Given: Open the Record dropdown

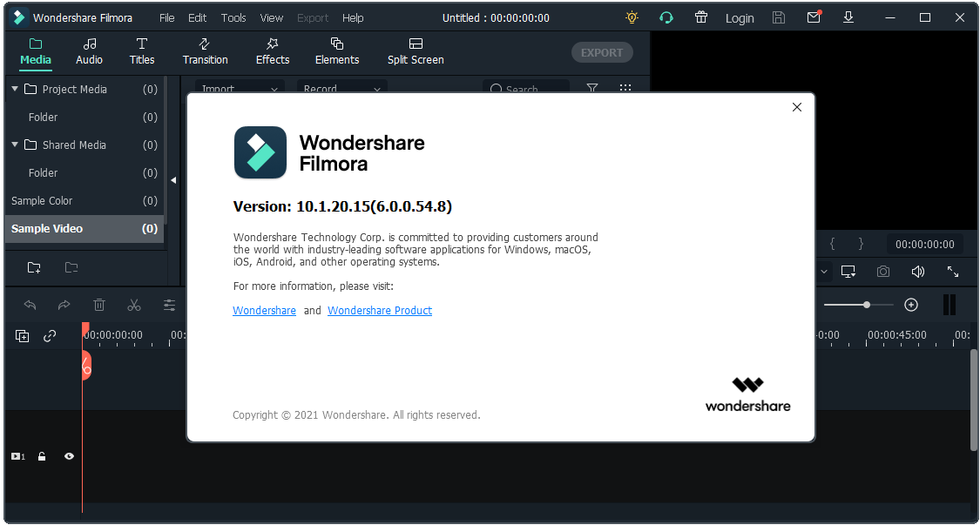Looking at the screenshot, I should point(341,87).
